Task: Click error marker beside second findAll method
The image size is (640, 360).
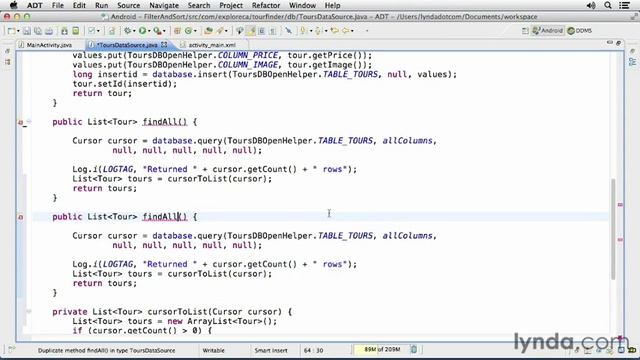Action: (x=20, y=217)
